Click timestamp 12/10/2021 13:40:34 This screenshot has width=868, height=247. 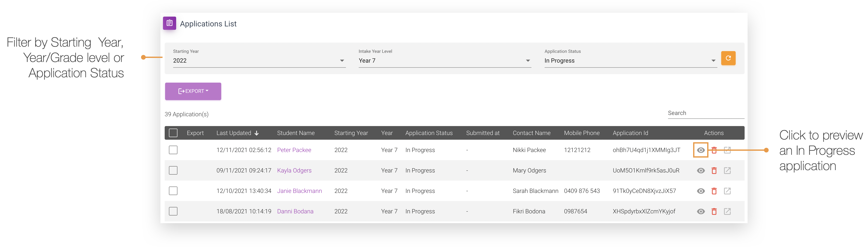click(244, 191)
